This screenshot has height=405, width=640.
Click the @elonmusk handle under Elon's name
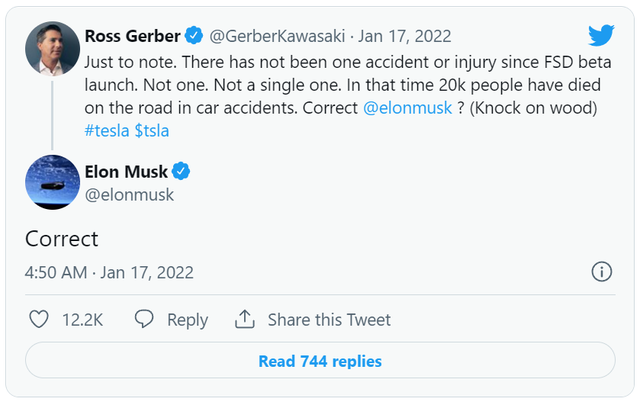pyautogui.click(x=129, y=194)
